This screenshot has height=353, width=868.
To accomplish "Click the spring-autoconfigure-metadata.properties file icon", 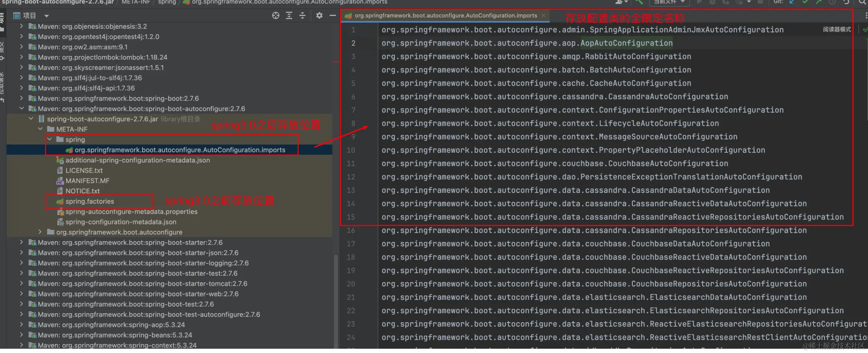I will click(x=60, y=212).
